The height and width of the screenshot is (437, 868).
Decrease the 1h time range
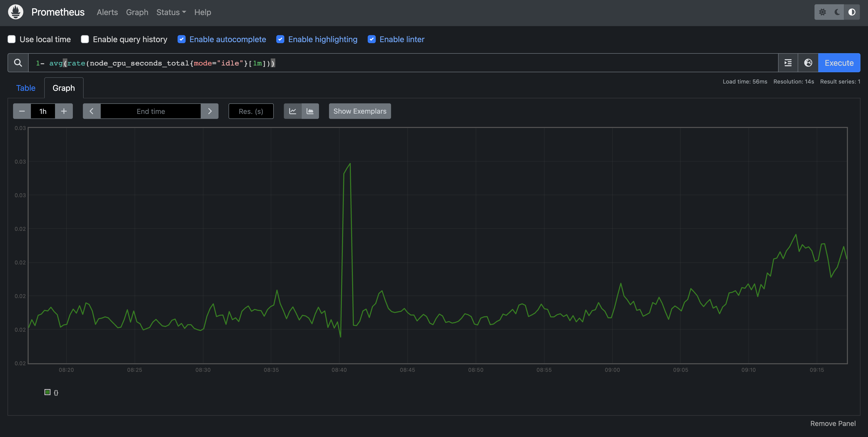22,111
